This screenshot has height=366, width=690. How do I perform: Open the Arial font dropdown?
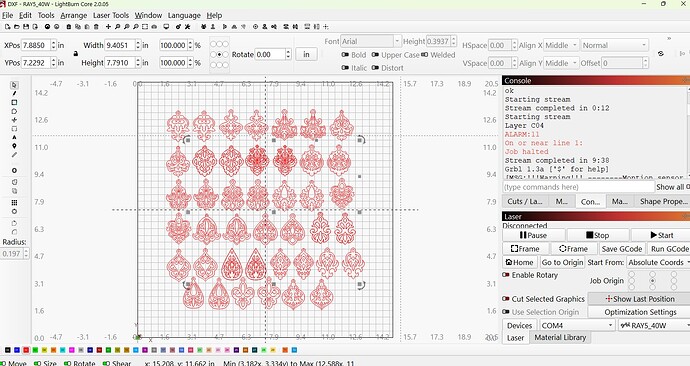click(x=371, y=41)
